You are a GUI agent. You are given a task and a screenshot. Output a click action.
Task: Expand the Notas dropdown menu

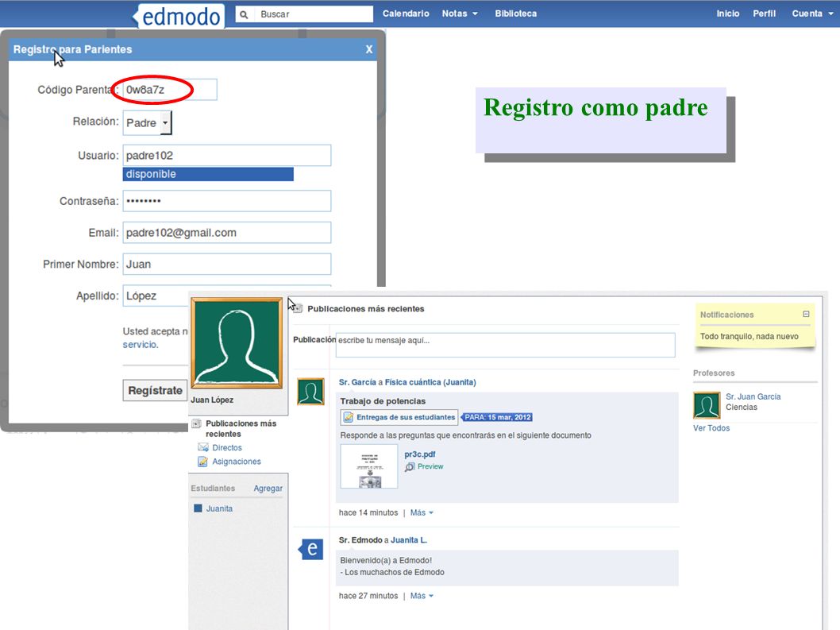tap(460, 14)
